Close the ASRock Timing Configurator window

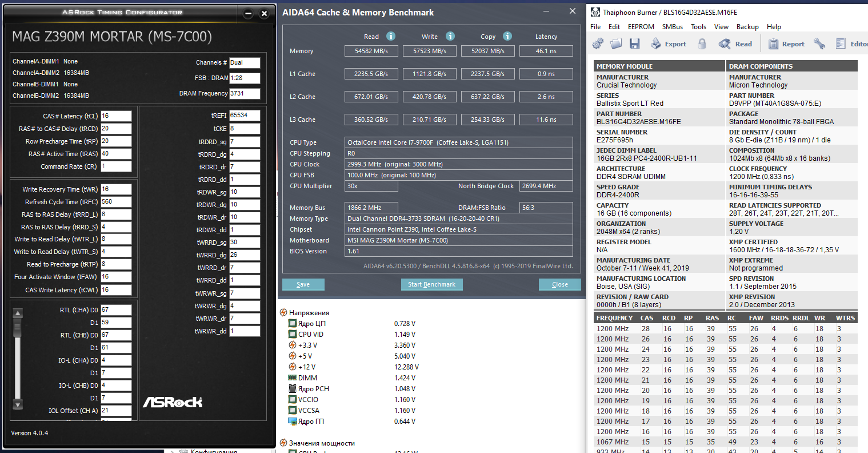[264, 14]
